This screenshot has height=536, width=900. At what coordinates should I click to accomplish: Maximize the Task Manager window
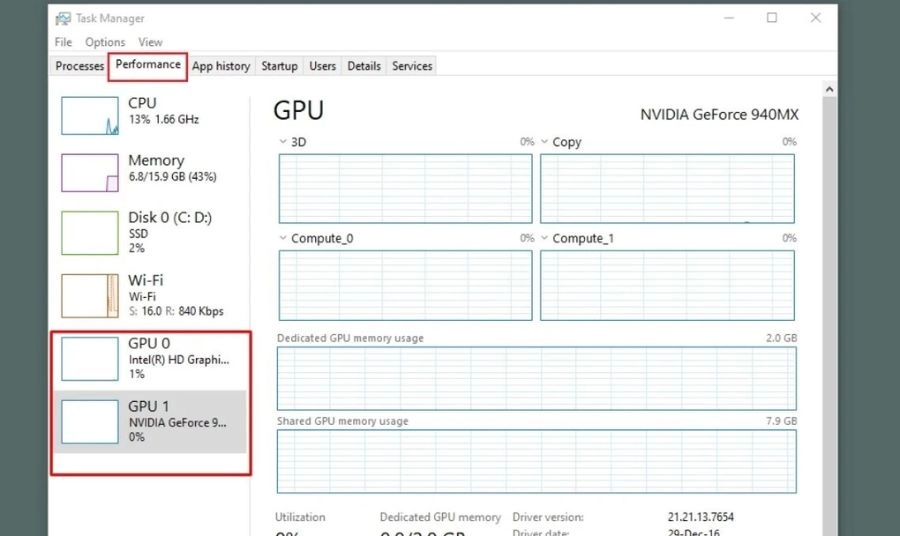tap(772, 18)
